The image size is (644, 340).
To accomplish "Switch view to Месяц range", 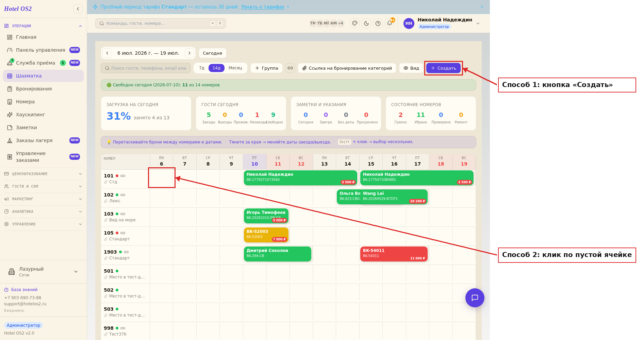I will (x=235, y=68).
